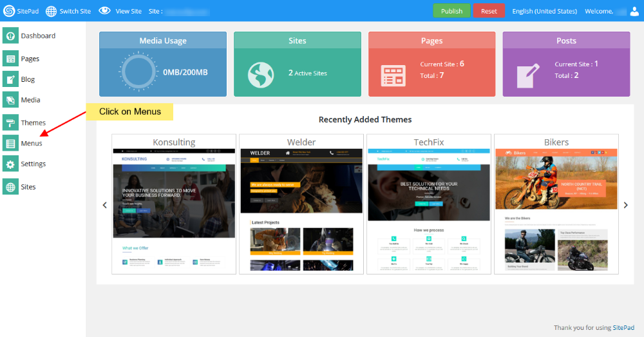The height and width of the screenshot is (337, 644).
Task: Follow the SitePad link in the footer
Action: [623, 328]
